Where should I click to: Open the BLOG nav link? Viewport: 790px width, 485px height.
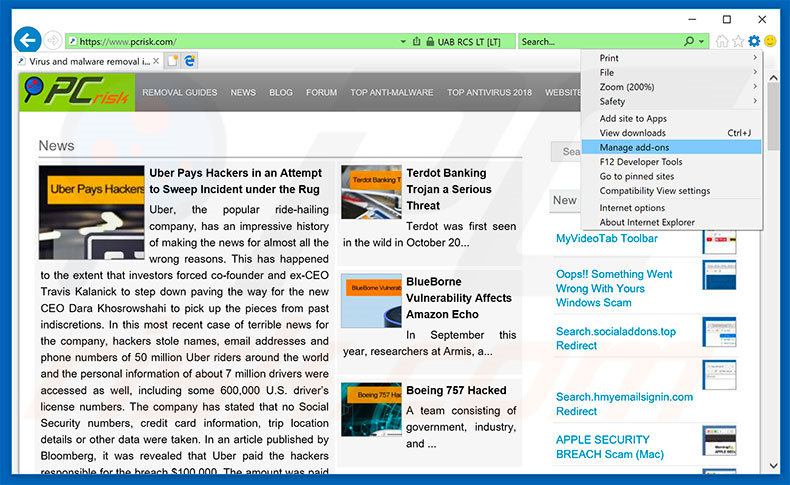pos(281,93)
